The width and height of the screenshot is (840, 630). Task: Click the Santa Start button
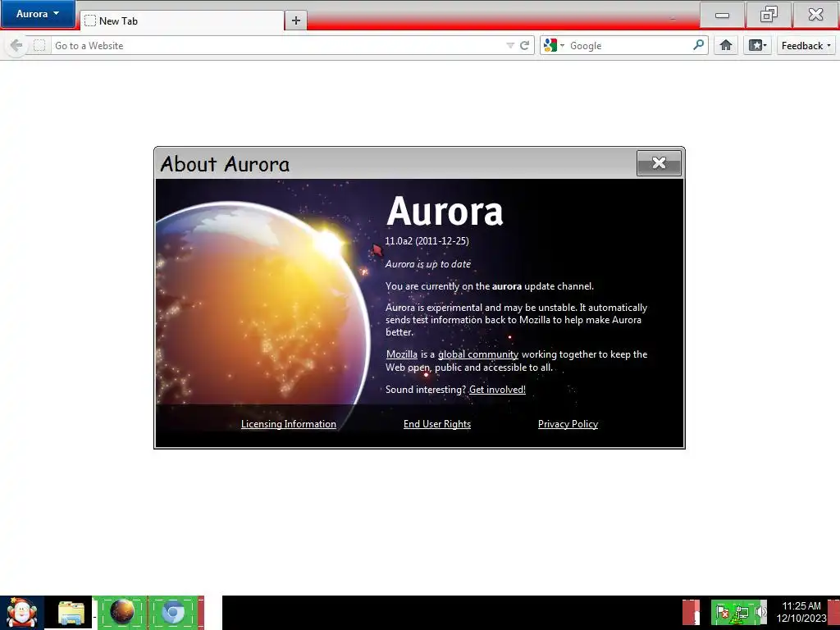coord(22,613)
